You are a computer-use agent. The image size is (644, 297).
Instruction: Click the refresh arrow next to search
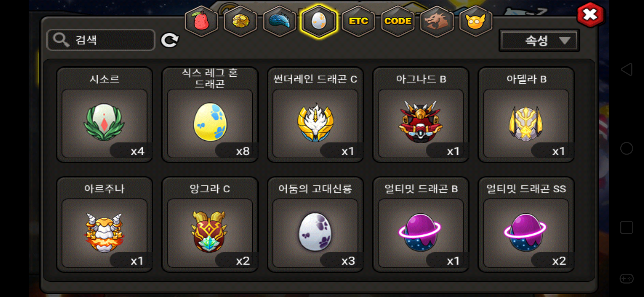click(170, 40)
